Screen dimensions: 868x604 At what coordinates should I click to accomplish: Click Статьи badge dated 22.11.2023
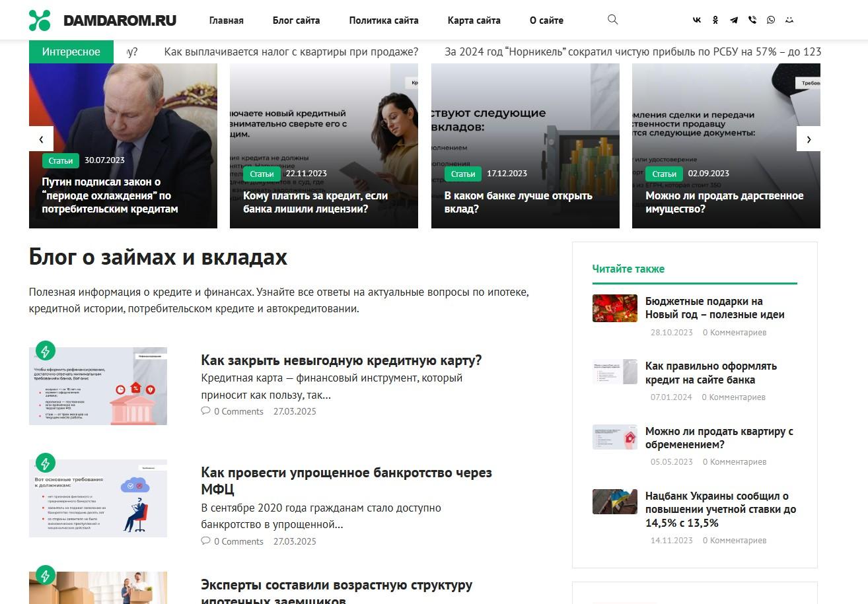(x=262, y=174)
